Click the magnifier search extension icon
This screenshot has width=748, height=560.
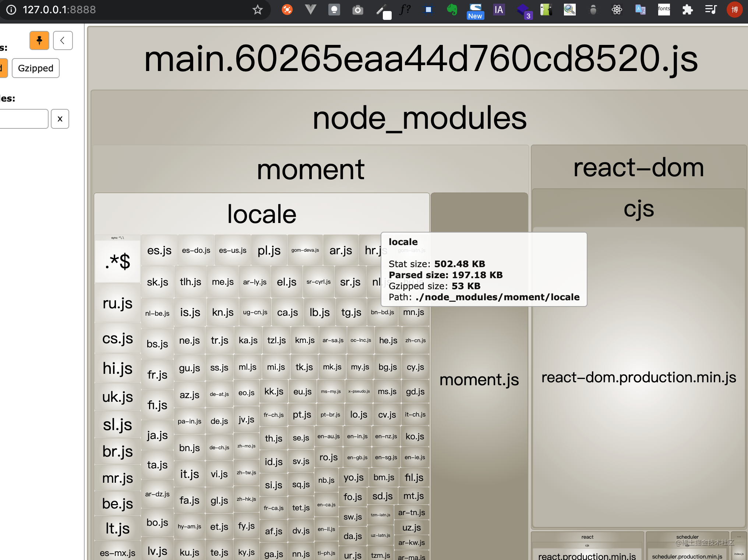[569, 10]
